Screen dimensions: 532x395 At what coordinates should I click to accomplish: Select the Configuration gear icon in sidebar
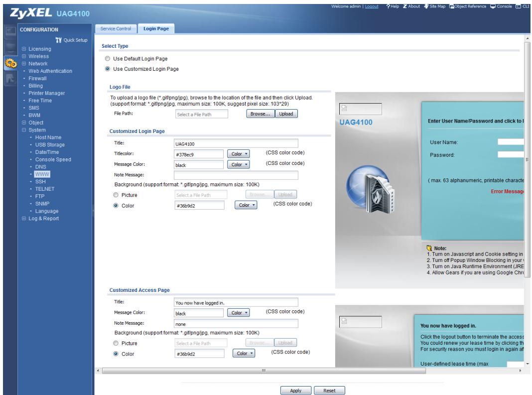click(10, 63)
